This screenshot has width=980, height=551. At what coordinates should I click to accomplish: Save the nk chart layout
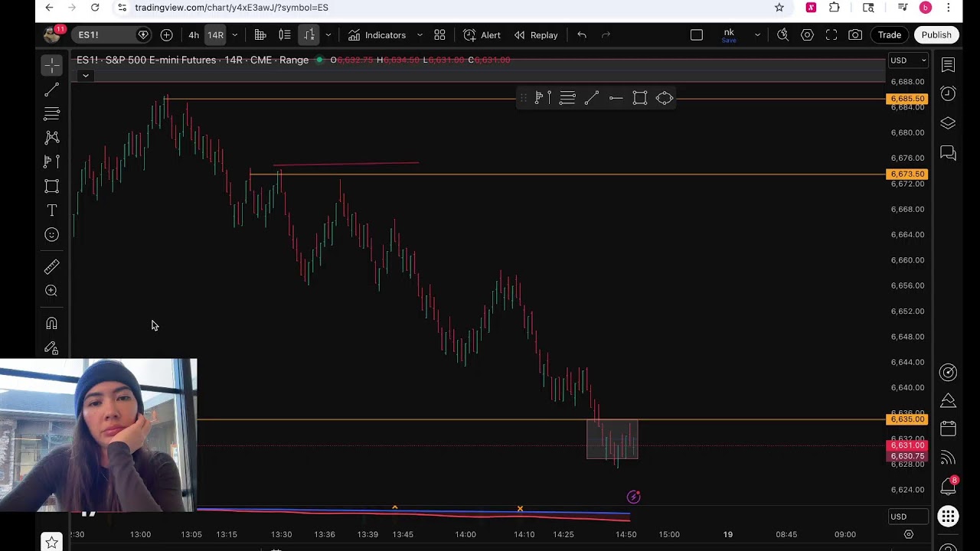[x=729, y=35]
